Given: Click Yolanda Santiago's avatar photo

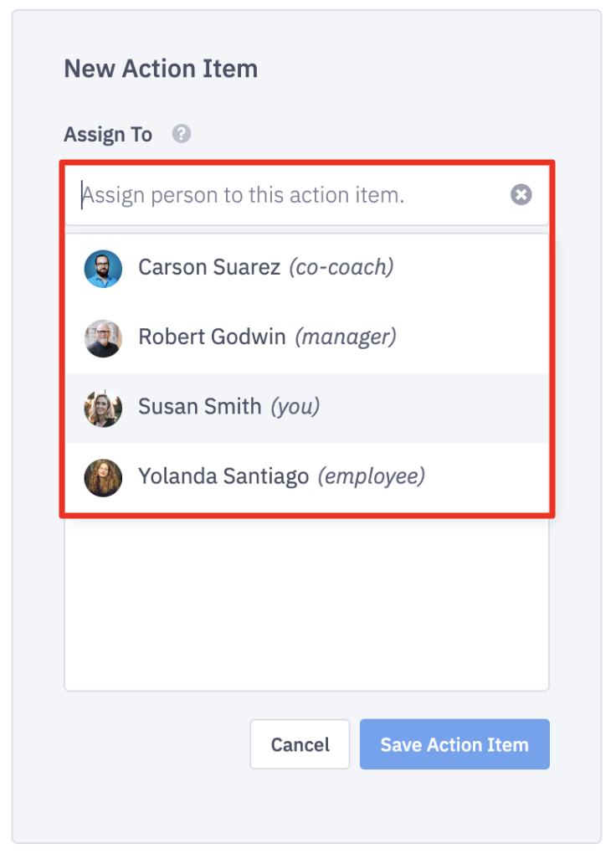Looking at the screenshot, I should click(103, 477).
